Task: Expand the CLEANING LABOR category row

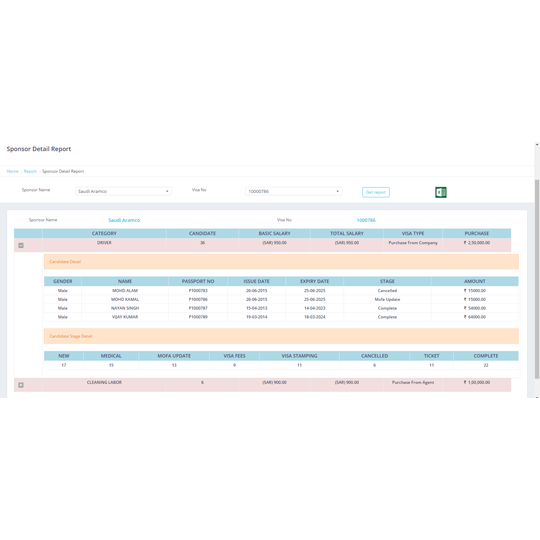Action: 21,385
